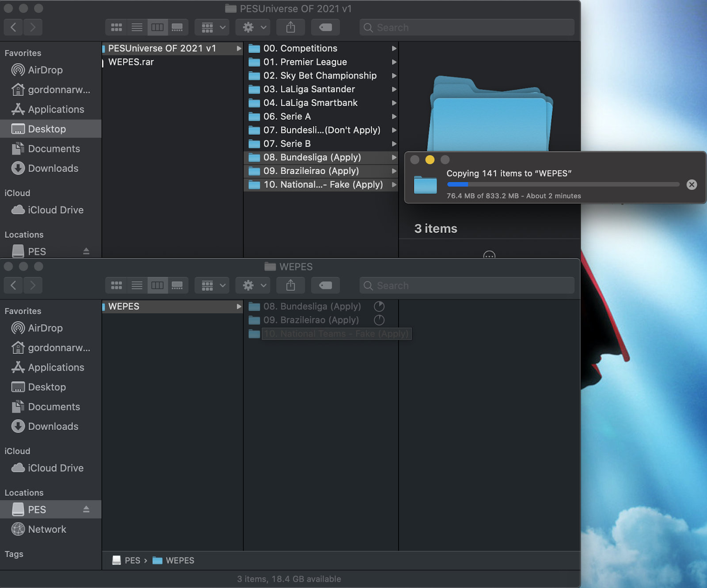Expand the 06. Serie A folder arrow
707x588 pixels.
[394, 117]
